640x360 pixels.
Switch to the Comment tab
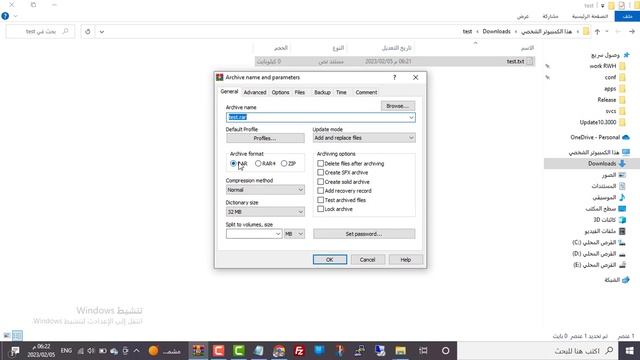(366, 92)
